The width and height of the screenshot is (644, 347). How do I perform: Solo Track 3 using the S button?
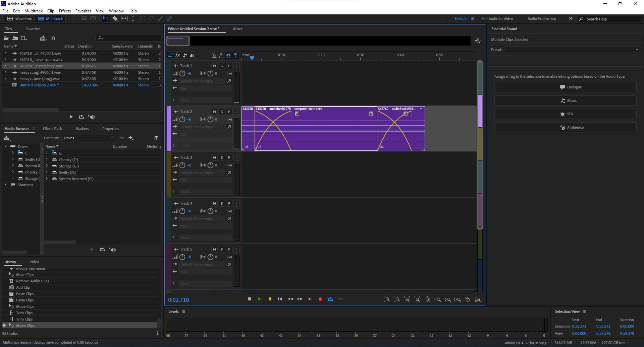(222, 157)
